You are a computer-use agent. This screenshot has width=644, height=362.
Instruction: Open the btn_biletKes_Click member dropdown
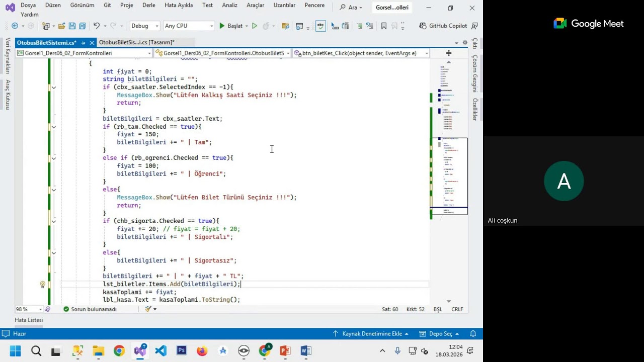(x=361, y=53)
